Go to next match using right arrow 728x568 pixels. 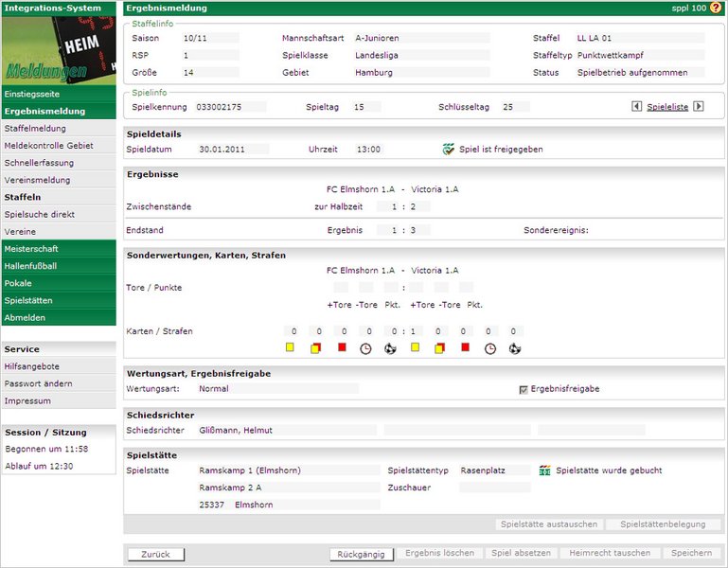coord(699,107)
